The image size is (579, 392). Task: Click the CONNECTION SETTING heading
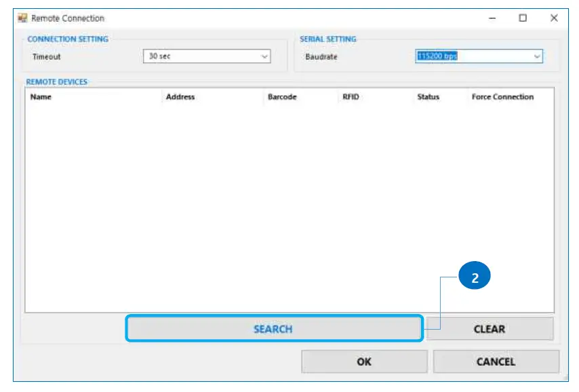(x=68, y=39)
